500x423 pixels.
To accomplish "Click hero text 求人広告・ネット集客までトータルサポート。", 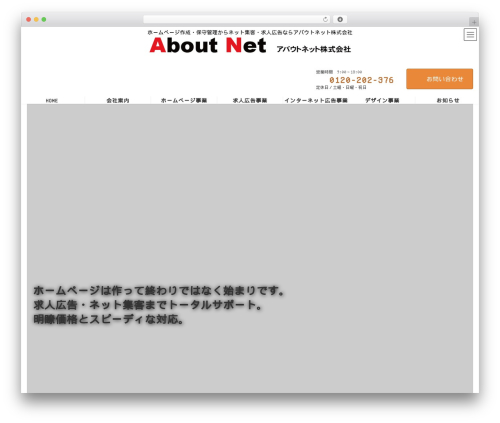I will tap(148, 305).
